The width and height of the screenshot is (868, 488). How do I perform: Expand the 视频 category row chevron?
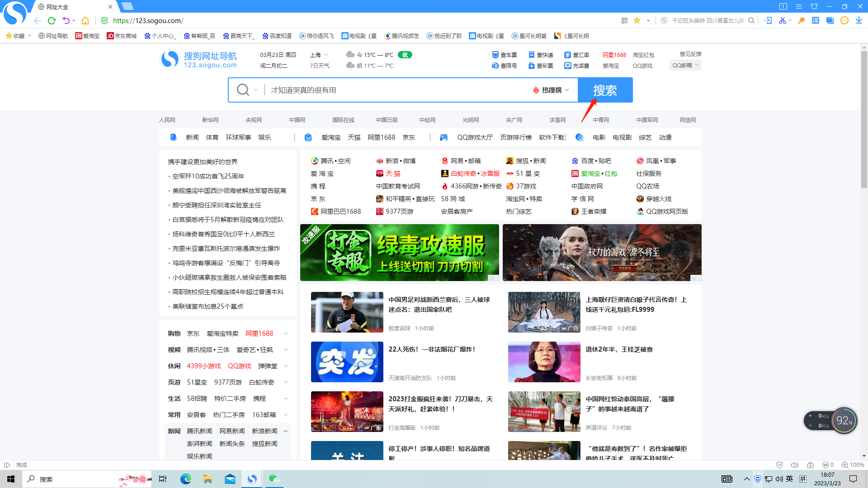tap(286, 350)
